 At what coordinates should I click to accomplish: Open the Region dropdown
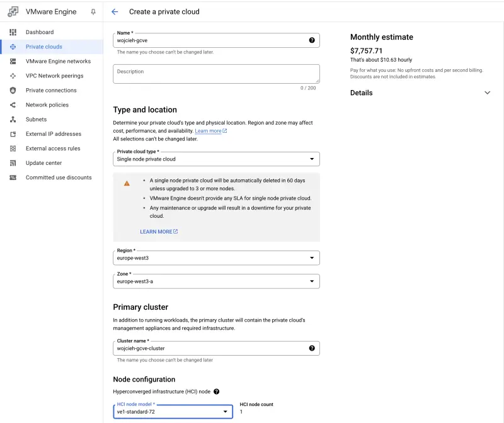point(216,258)
